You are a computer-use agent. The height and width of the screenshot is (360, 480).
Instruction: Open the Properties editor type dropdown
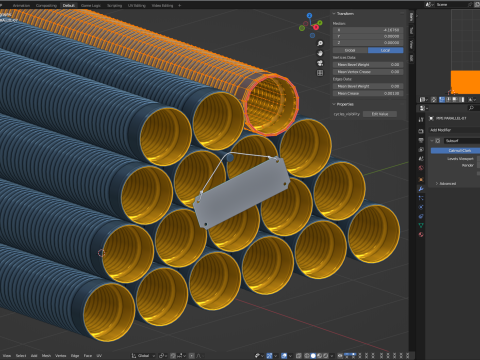click(x=423, y=108)
